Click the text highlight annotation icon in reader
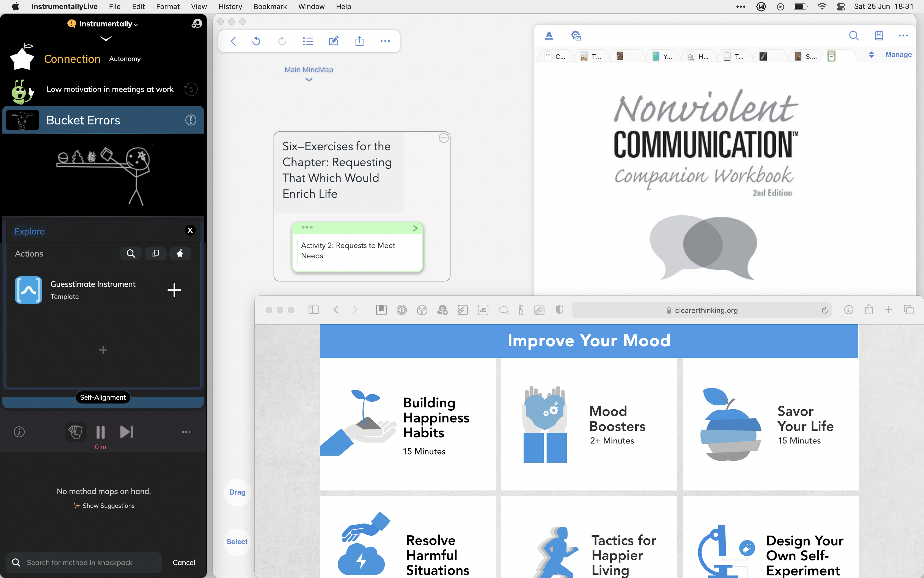This screenshot has width=924, height=578. click(x=549, y=36)
